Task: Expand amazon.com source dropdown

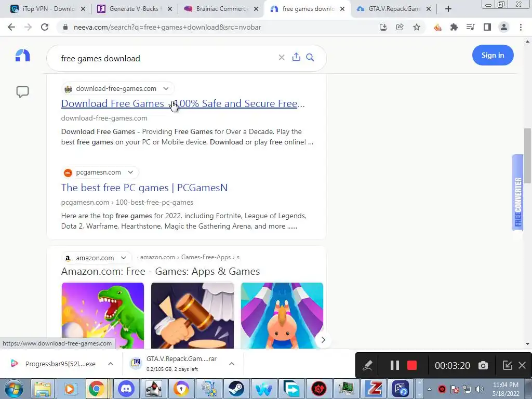Action: point(124,258)
